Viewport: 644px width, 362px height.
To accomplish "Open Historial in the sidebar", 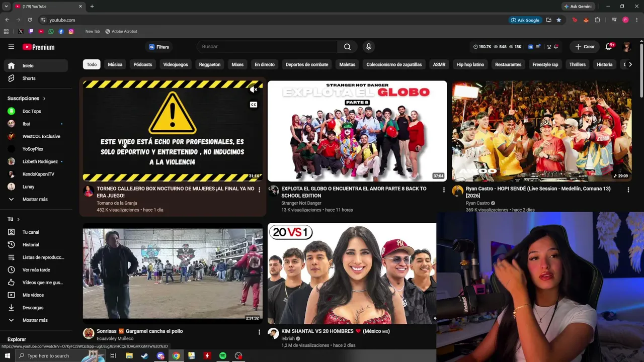I will 35,245.
